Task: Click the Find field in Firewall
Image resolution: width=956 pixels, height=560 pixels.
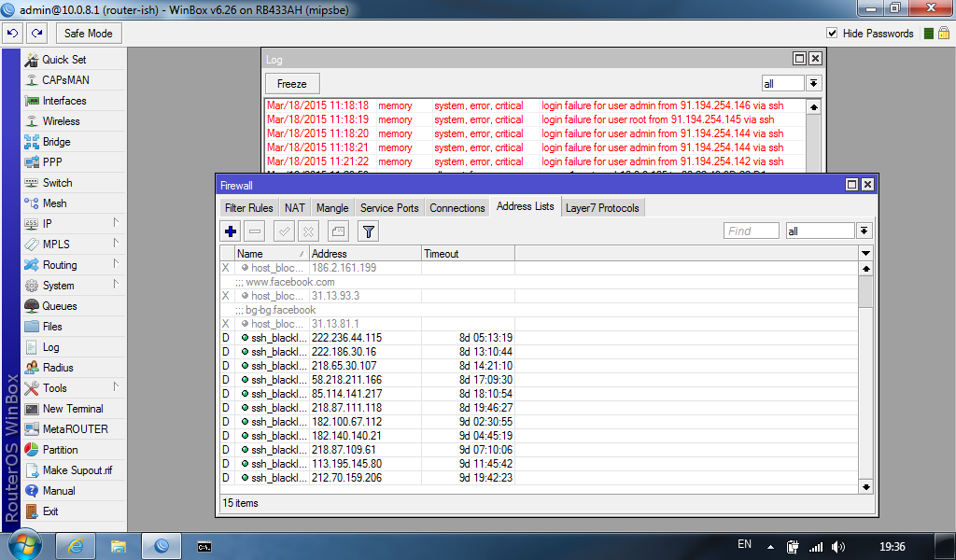Action: click(751, 231)
